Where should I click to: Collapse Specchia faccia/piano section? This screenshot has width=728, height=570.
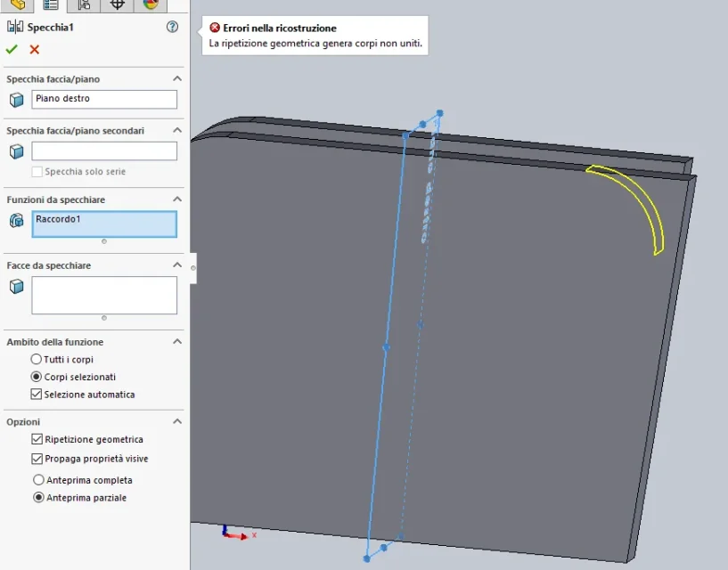(x=177, y=79)
